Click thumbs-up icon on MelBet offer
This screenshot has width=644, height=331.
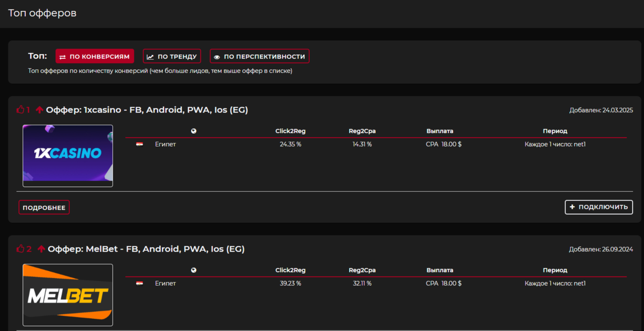20,249
